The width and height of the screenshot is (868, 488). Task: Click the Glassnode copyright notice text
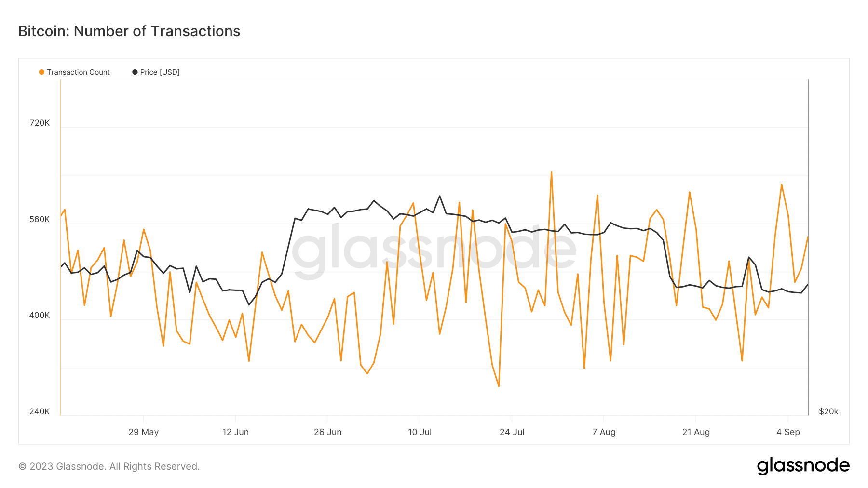109,466
